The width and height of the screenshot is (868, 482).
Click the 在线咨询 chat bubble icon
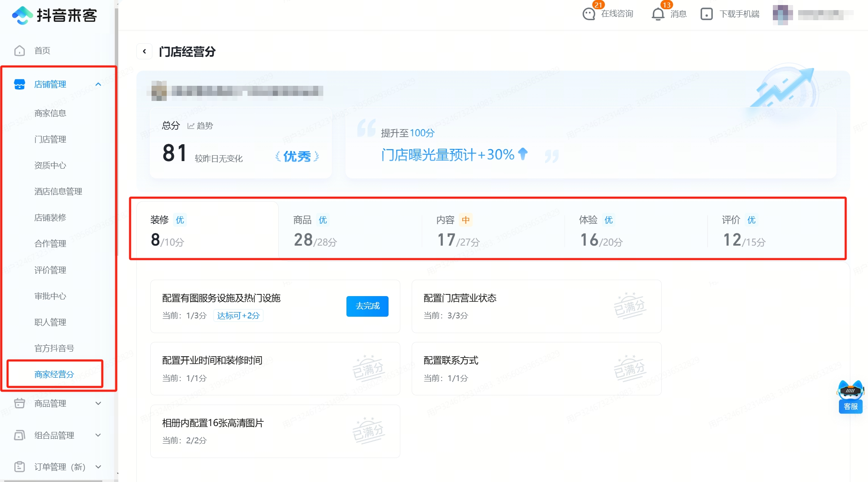(588, 14)
